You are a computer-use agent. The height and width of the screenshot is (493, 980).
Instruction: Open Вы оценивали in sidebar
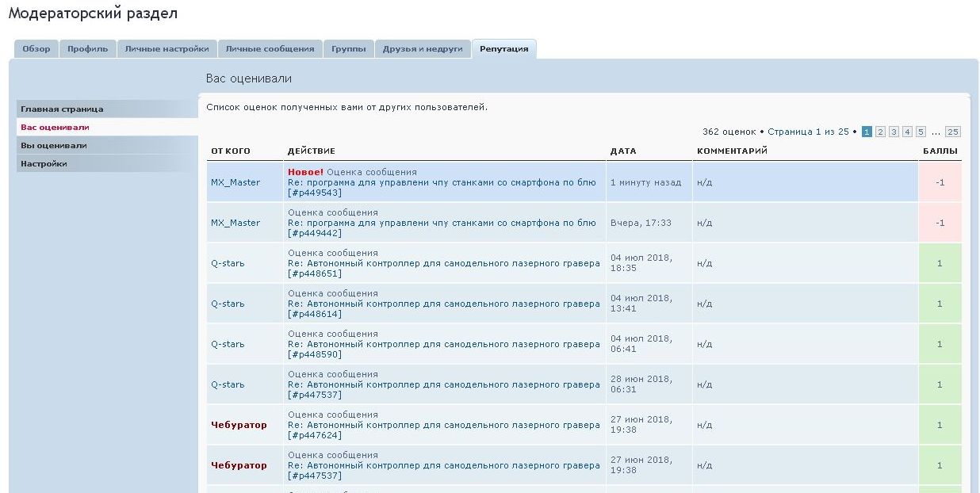[x=107, y=146]
